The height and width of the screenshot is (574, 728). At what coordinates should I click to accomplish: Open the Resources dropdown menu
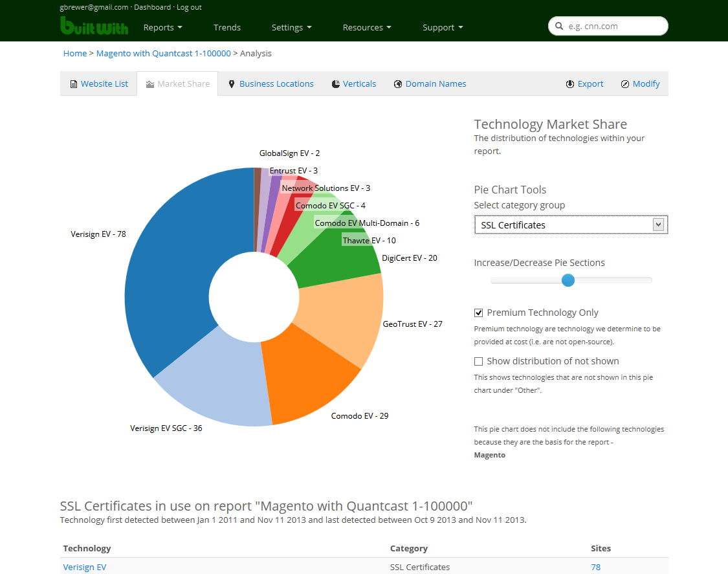point(367,27)
